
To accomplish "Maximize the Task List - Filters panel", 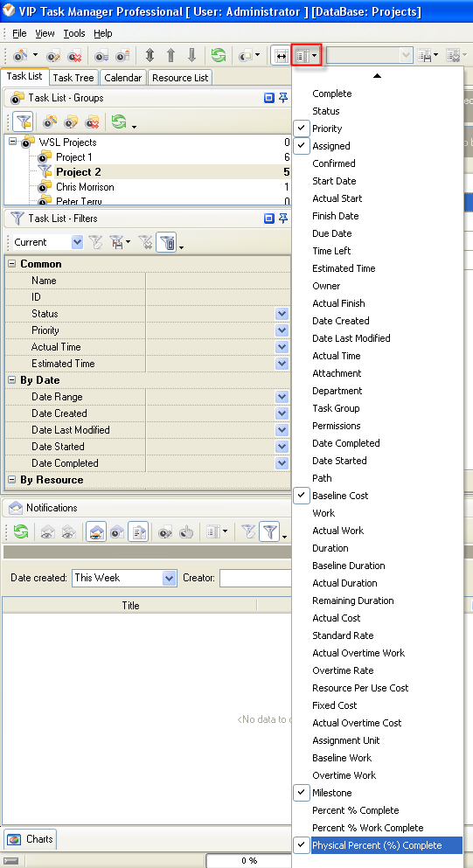I will click(x=269, y=219).
